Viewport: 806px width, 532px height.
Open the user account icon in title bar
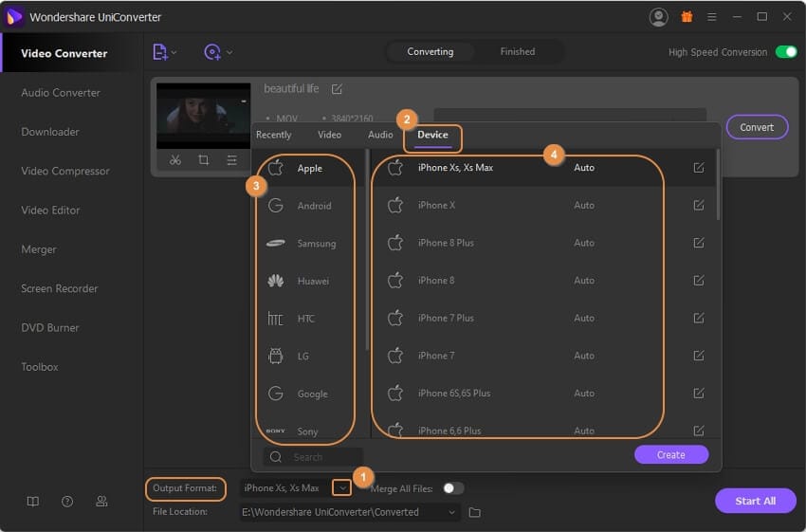658,17
